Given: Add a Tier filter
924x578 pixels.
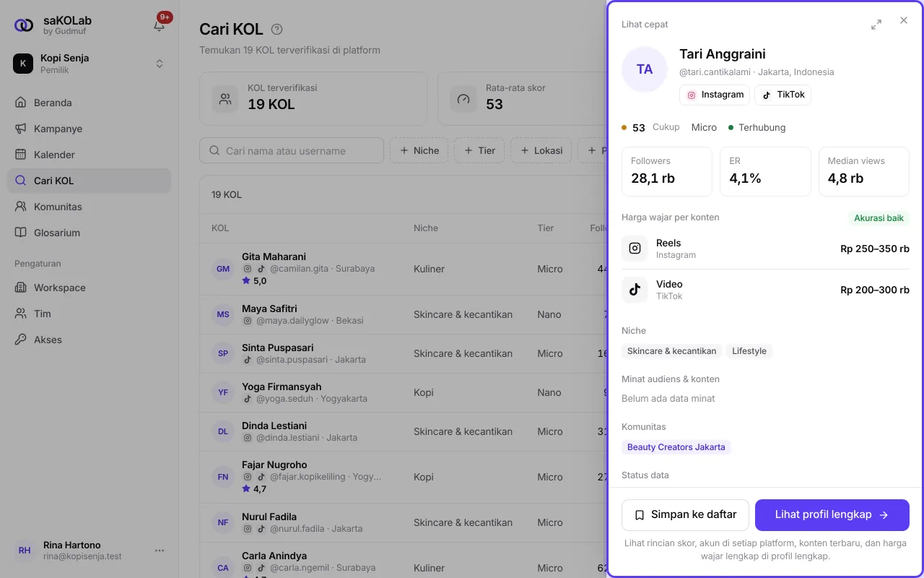Looking at the screenshot, I should [x=479, y=151].
